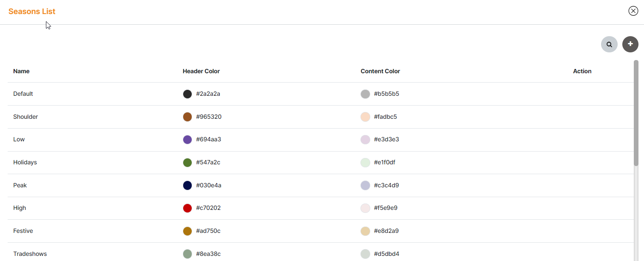Close the Seasons List dialog

(633, 11)
